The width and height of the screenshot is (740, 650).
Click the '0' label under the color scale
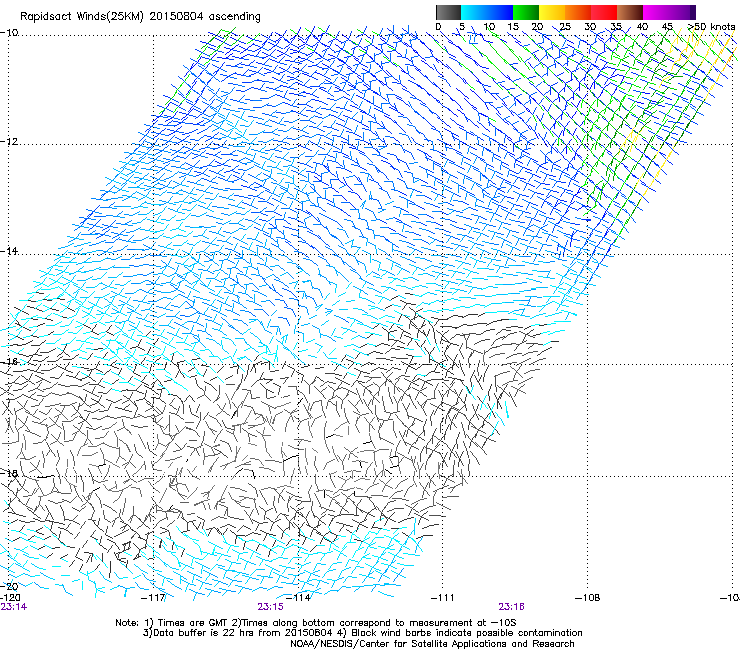(x=438, y=27)
